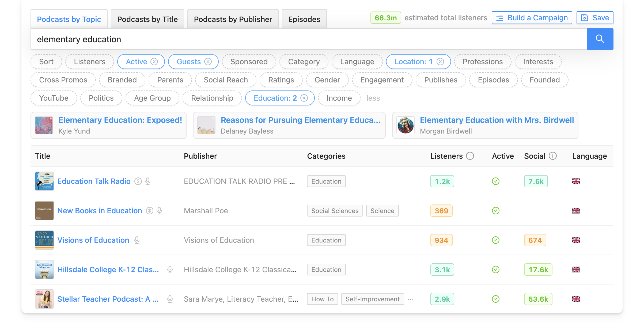Toggle the YouTube filter

[x=54, y=98]
